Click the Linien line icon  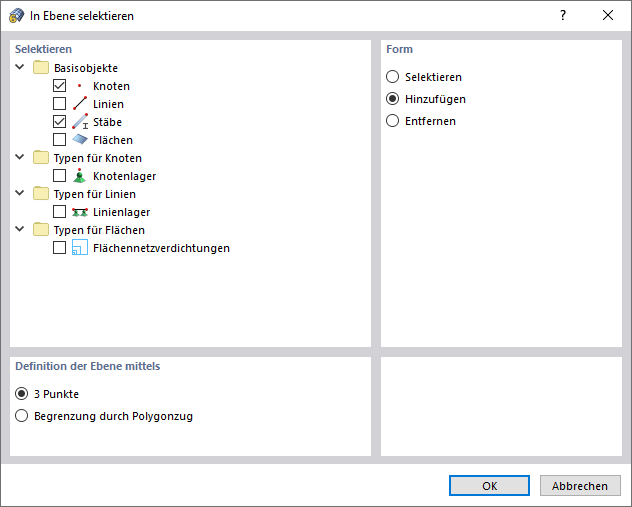pos(80,104)
